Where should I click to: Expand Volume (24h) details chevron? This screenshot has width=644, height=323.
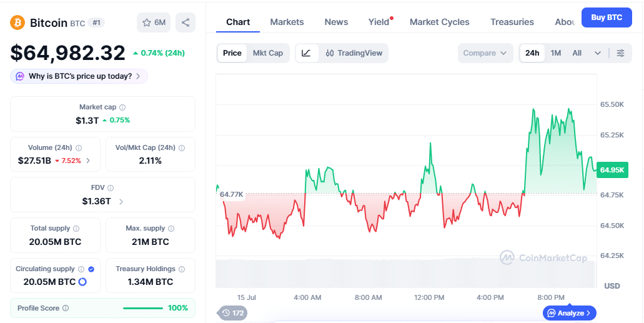click(88, 161)
